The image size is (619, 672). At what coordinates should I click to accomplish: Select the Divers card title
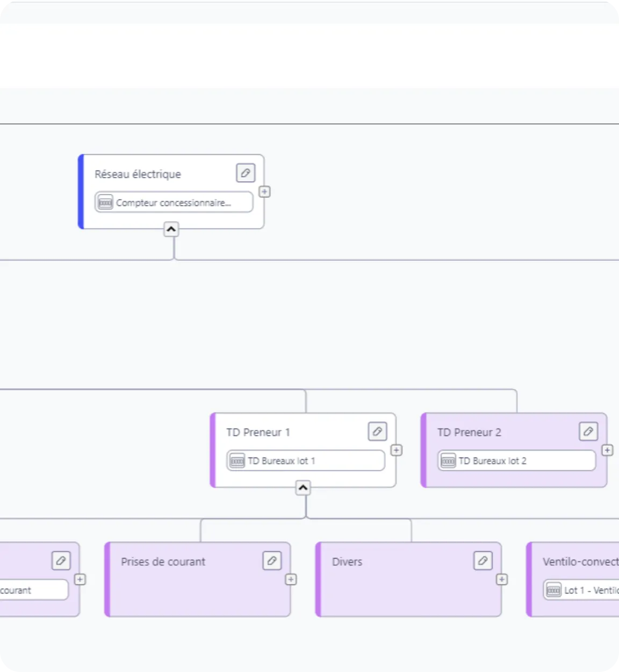(x=347, y=562)
